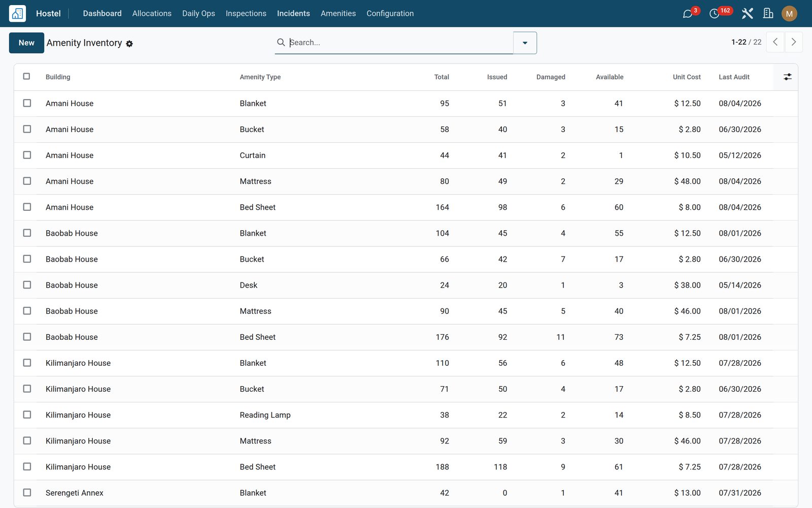Go to next page with right chevron
This screenshot has height=508, width=812.
[x=794, y=42]
